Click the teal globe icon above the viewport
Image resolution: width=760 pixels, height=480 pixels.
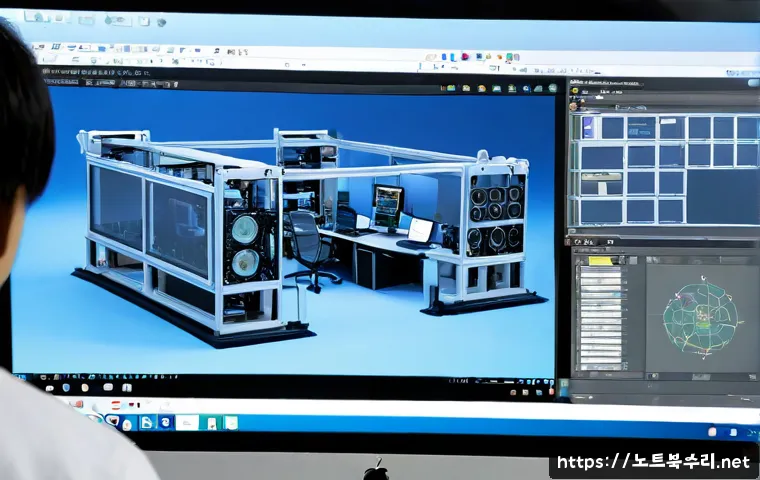[x=553, y=88]
